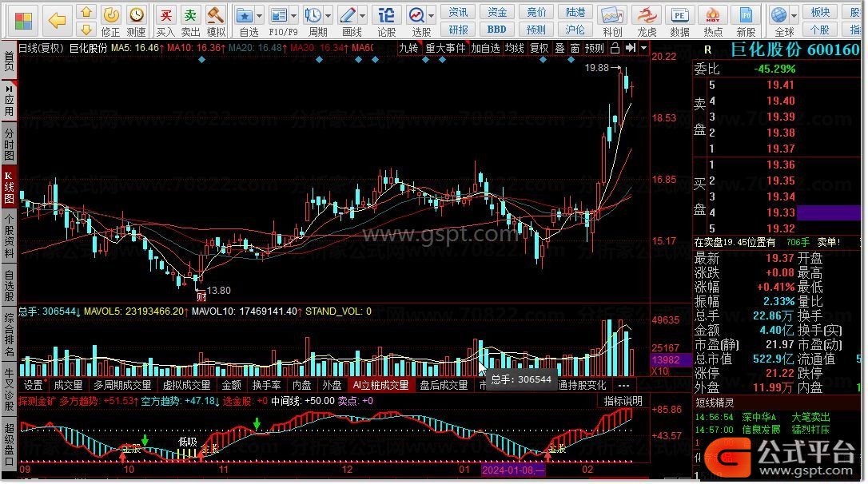Expand the F10/F9 dropdown arrow
This screenshot has height=484, width=868.
(x=293, y=15)
